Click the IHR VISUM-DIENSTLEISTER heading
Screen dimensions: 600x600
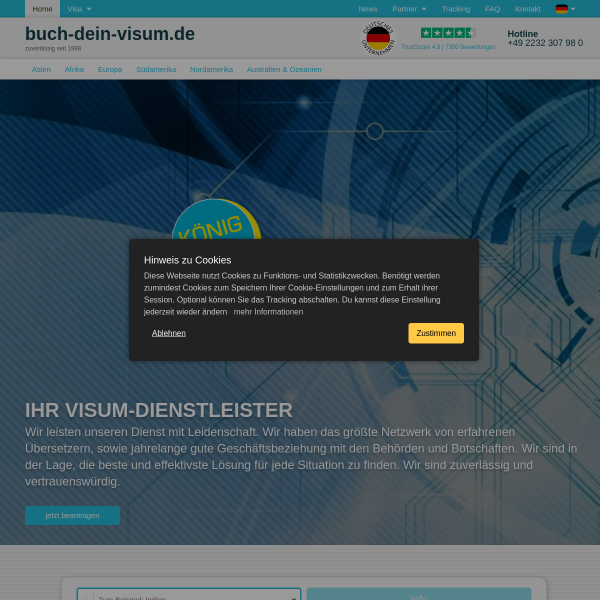158,410
